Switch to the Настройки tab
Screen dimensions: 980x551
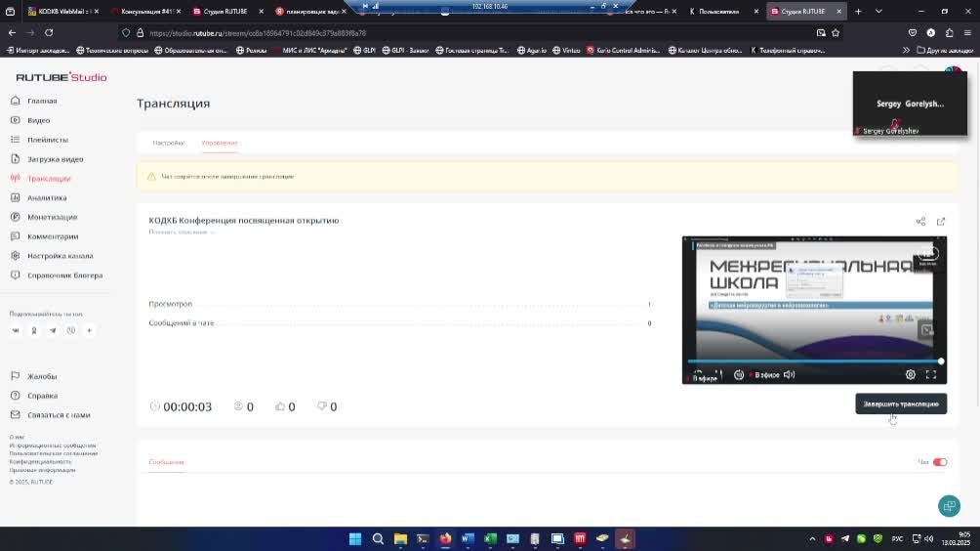168,143
